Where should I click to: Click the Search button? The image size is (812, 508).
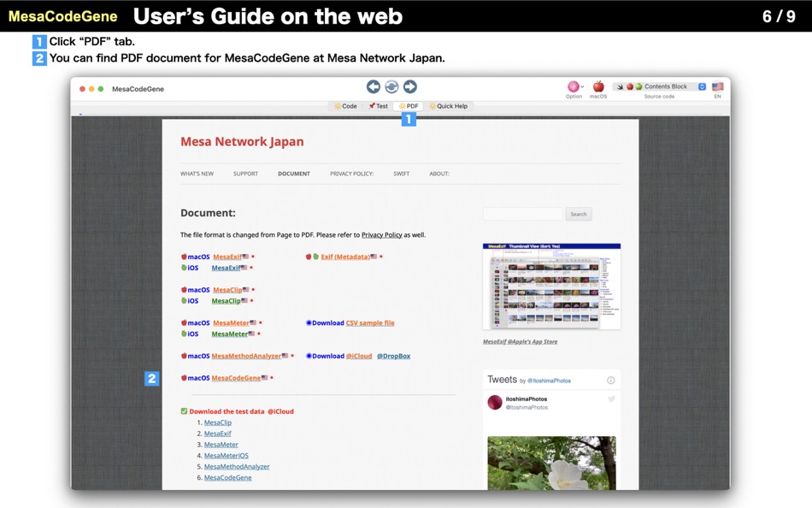tap(579, 214)
